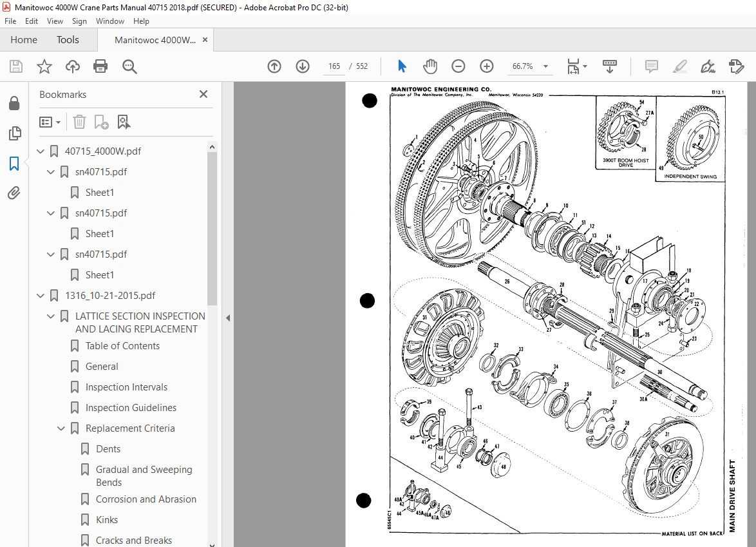
Task: Click the Save file icon
Action: coord(16,66)
